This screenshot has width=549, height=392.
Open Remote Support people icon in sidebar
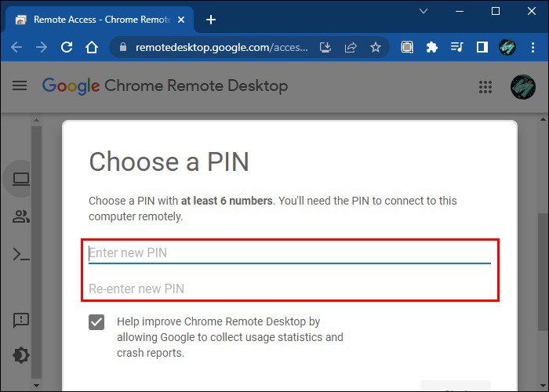point(21,217)
